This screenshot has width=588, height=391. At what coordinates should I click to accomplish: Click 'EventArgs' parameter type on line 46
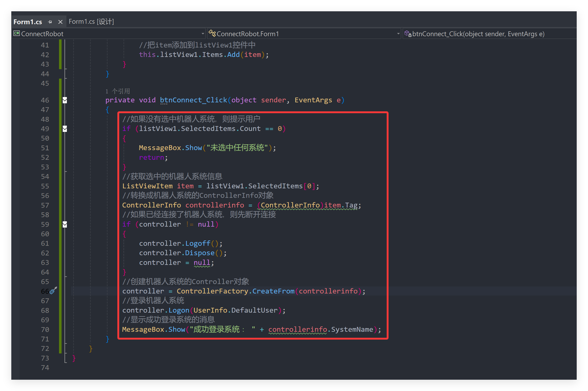pos(313,100)
